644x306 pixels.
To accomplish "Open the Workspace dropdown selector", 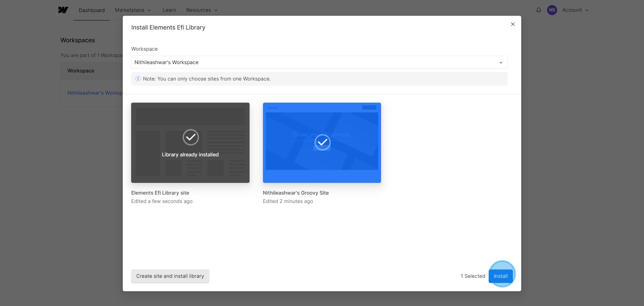I will tap(319, 62).
